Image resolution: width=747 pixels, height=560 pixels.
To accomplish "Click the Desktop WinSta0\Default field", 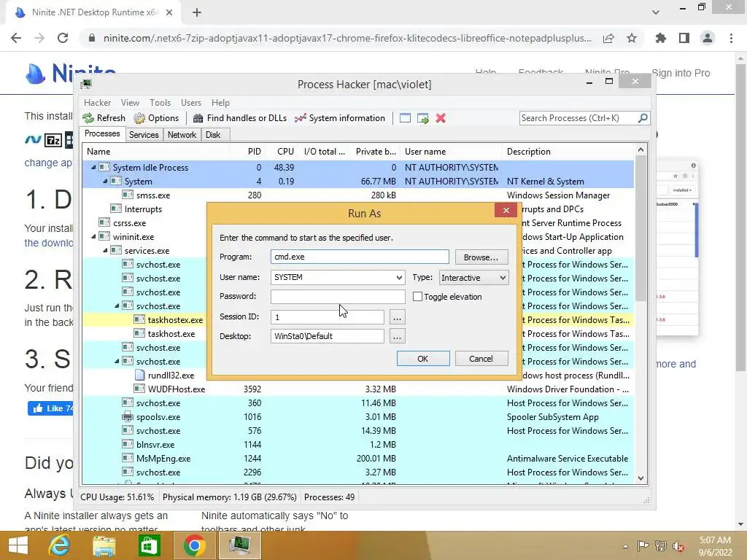I will (x=328, y=336).
